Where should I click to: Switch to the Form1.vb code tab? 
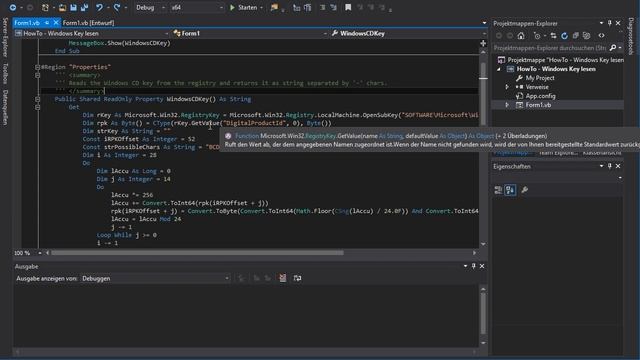[27, 23]
